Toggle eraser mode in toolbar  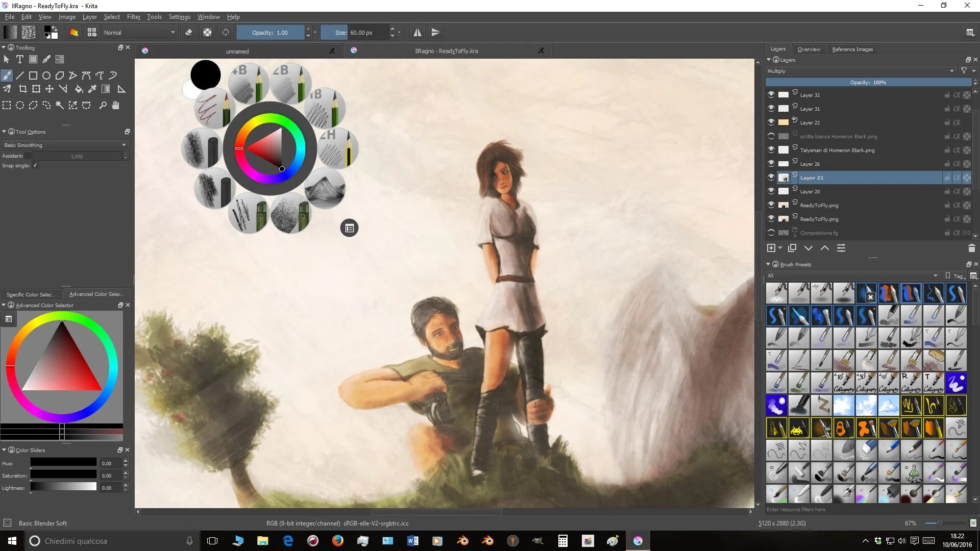tap(189, 33)
